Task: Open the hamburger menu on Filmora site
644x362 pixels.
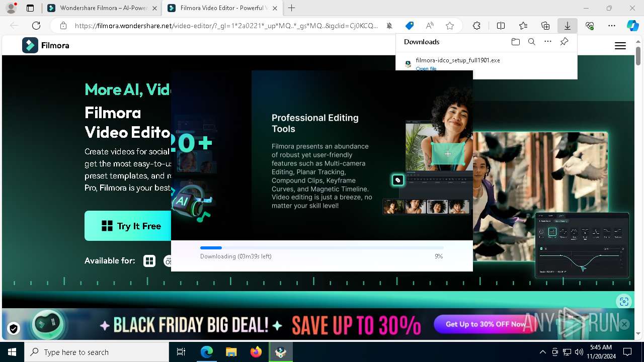Action: (x=620, y=46)
